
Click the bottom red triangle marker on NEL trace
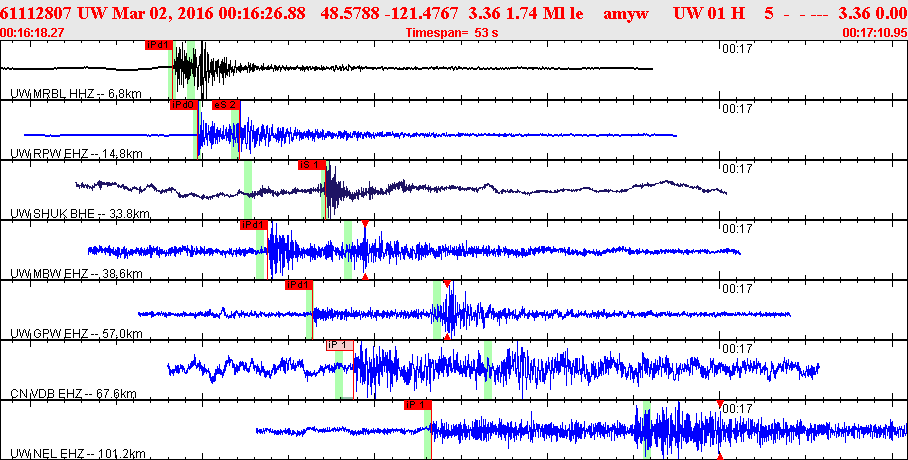coord(720,457)
